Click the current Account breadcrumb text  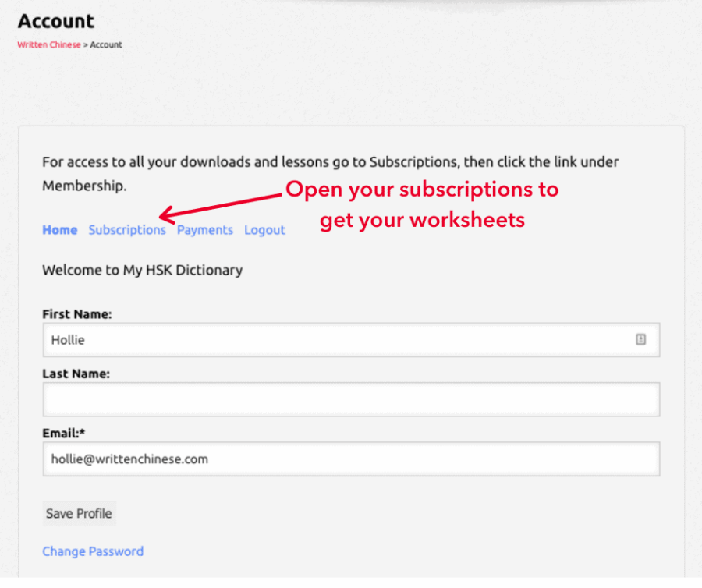(106, 44)
